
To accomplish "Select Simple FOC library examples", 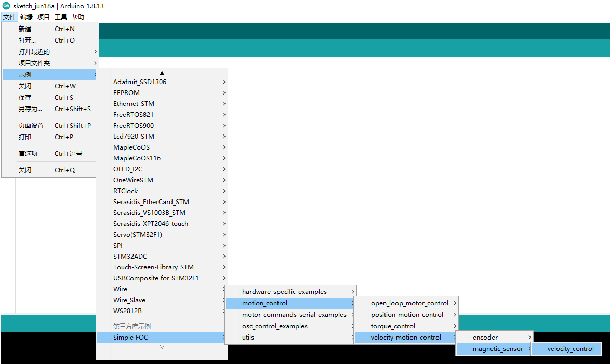I will (x=161, y=337).
